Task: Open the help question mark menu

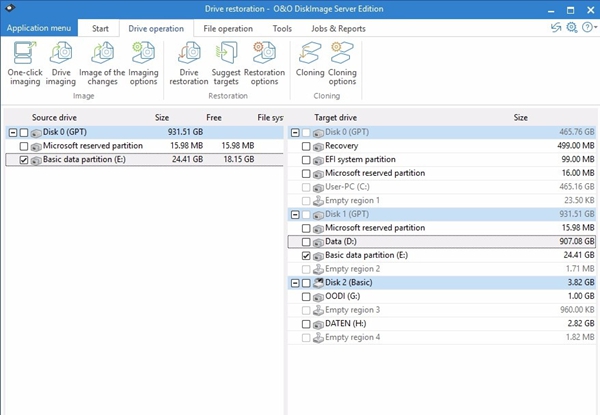Action: [x=589, y=28]
